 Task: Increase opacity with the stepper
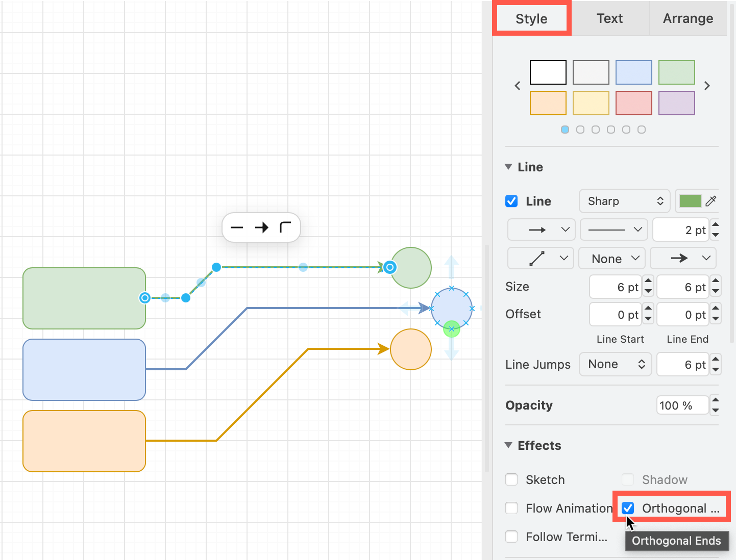pos(716,400)
